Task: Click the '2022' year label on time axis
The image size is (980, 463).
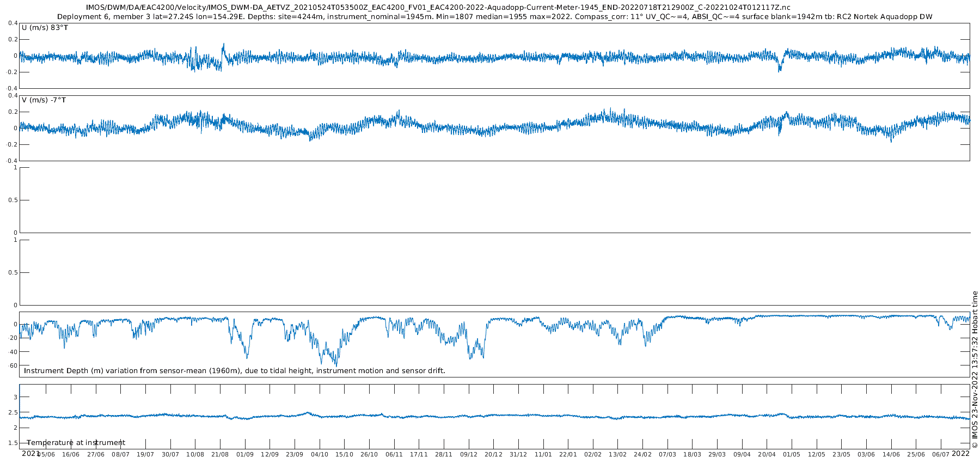Action: (x=960, y=453)
